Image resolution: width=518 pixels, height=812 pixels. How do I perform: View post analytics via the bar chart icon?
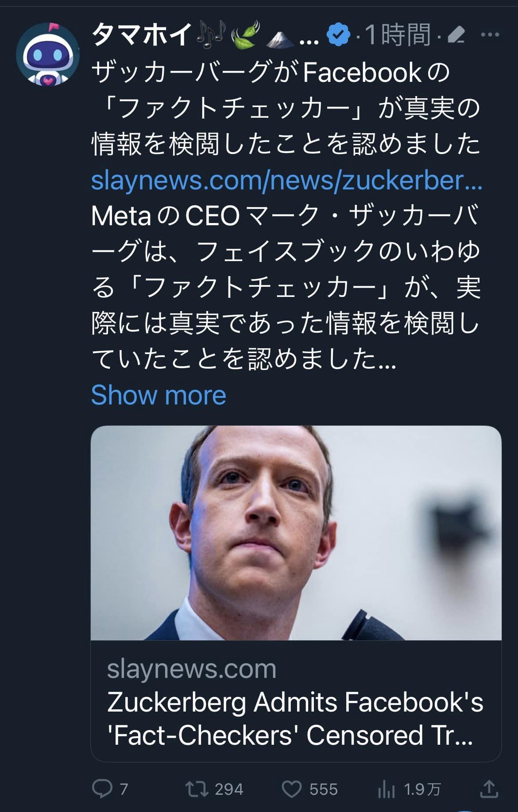[x=387, y=789]
